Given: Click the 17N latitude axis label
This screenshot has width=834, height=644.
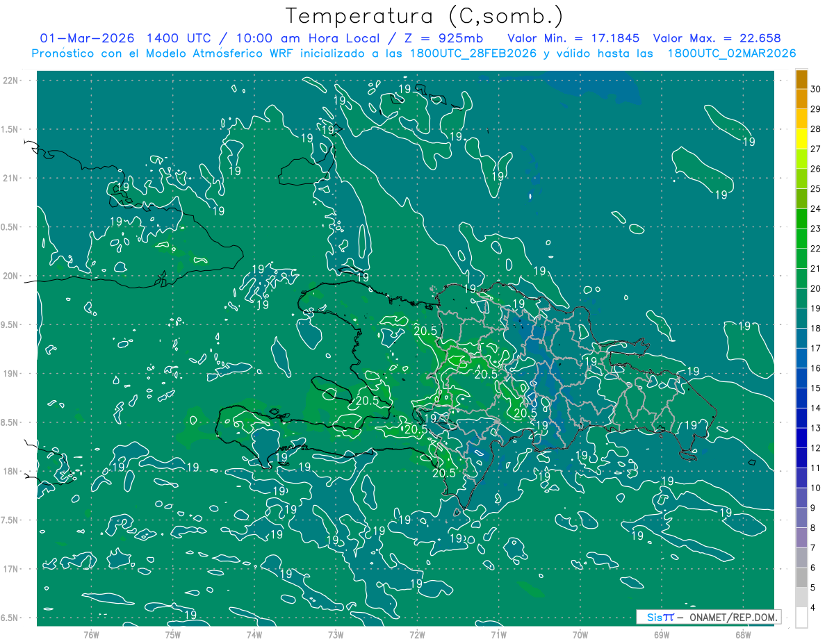Looking at the screenshot, I should [x=12, y=569].
